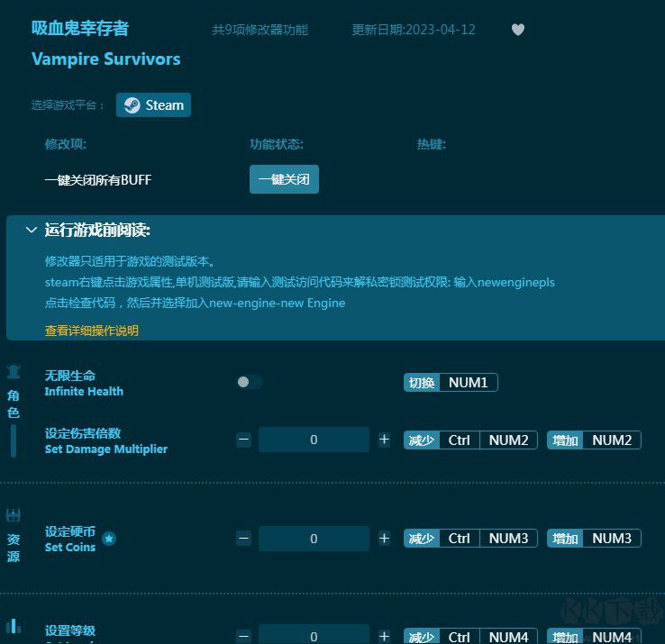Select the 角色 character category icon
The image size is (665, 644).
point(14,371)
